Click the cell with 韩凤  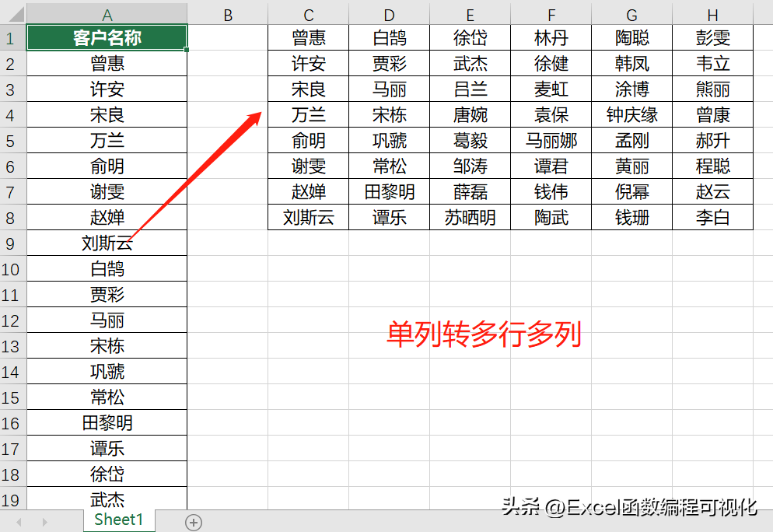[632, 64]
